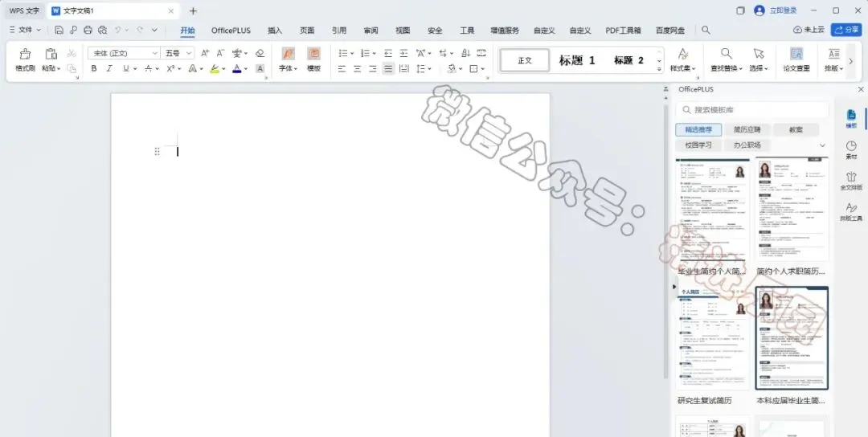The image size is (868, 437).
Task: Apply the yellow text highlight color
Action: pyautogui.click(x=215, y=68)
